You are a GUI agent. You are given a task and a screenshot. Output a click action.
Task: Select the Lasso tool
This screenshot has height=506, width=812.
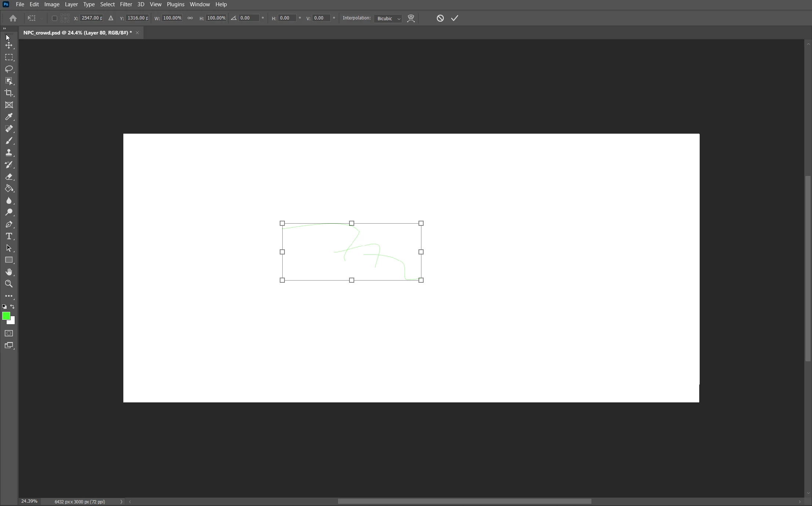click(9, 69)
